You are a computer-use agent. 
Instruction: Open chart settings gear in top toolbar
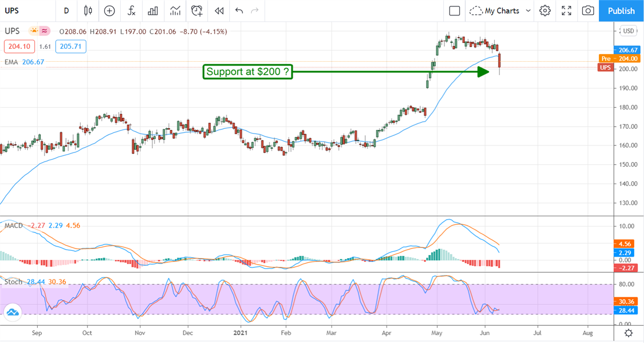click(x=545, y=10)
